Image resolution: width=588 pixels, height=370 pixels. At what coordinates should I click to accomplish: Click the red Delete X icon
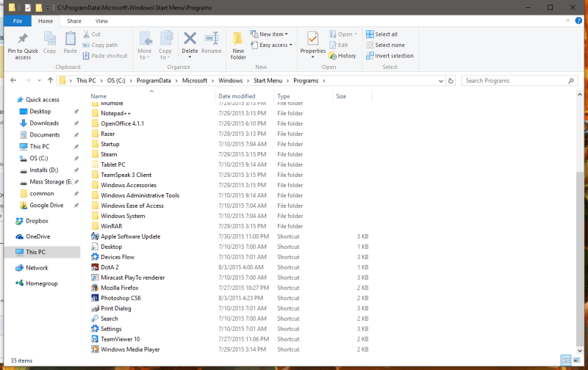pyautogui.click(x=190, y=38)
